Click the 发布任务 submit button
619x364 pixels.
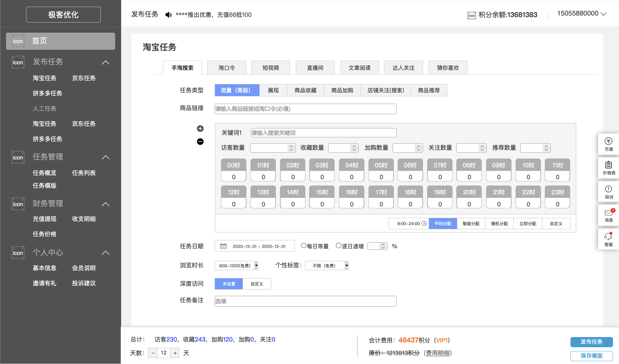coord(591,342)
